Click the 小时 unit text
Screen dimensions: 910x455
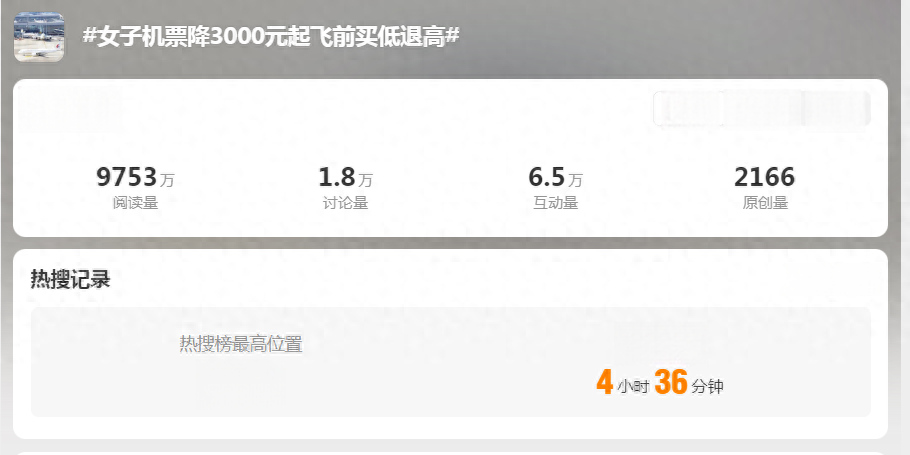[x=633, y=387]
